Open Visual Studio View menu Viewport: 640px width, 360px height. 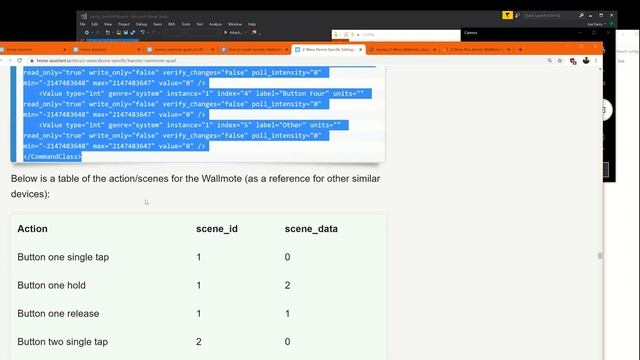click(108, 24)
